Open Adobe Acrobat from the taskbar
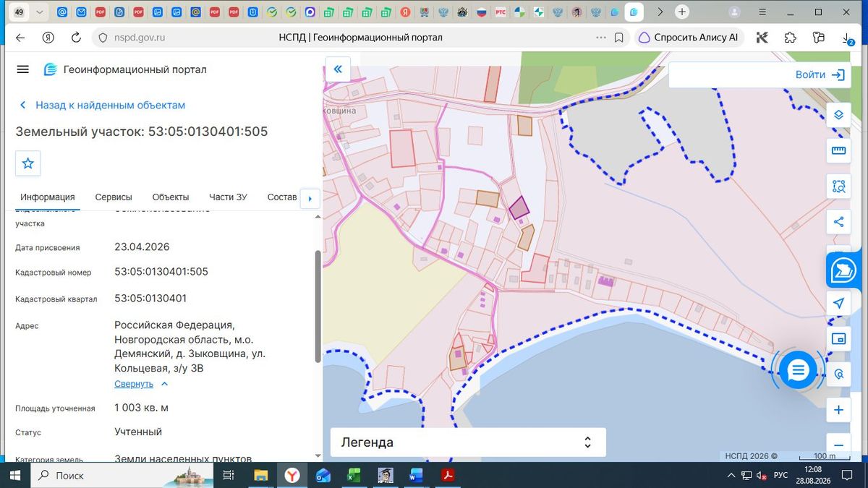This screenshot has height=488, width=868. [x=448, y=475]
